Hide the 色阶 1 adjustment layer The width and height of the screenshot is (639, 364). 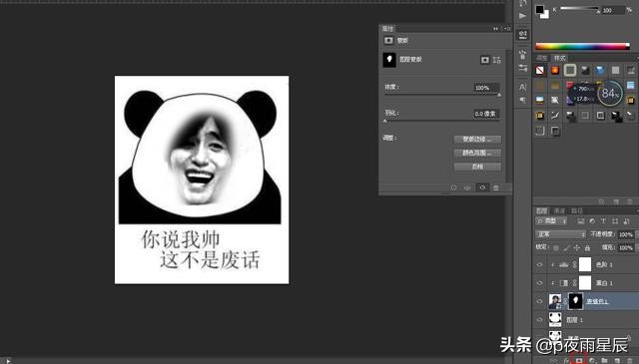click(539, 264)
